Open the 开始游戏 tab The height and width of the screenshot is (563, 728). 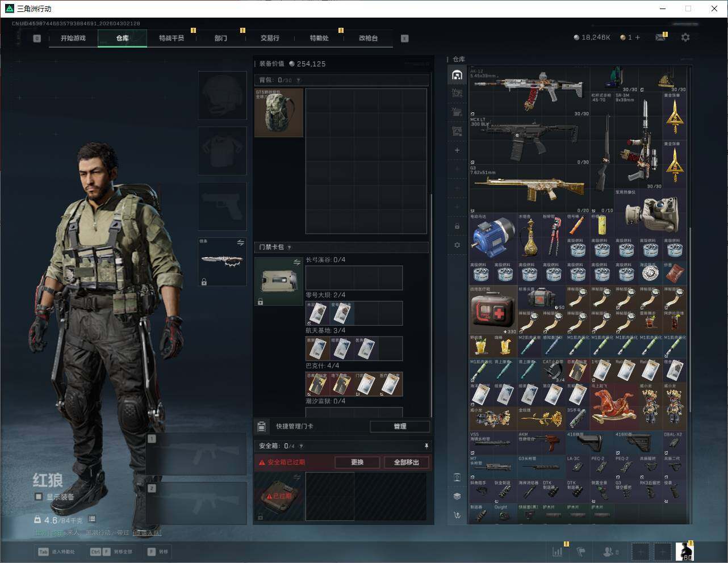coord(73,38)
